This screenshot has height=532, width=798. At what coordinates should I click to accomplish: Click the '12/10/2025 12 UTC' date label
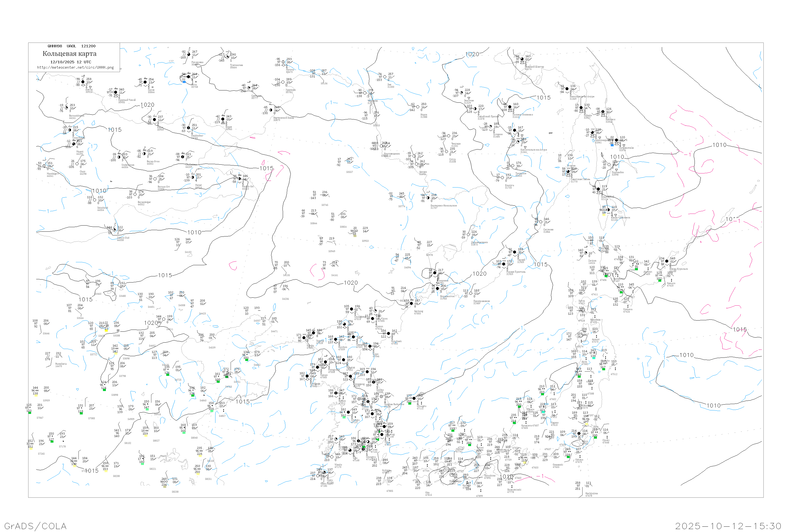tap(70, 62)
